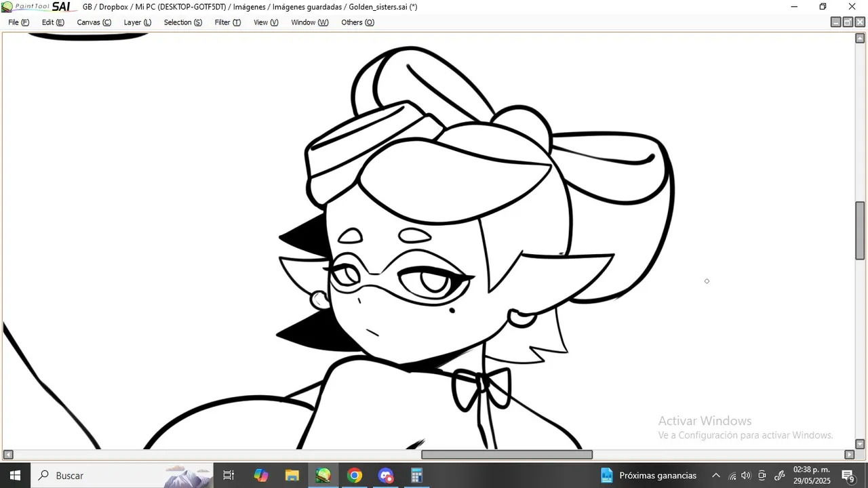Click the Buscar taskbar search box
This screenshot has height=488, width=868.
pos(122,476)
